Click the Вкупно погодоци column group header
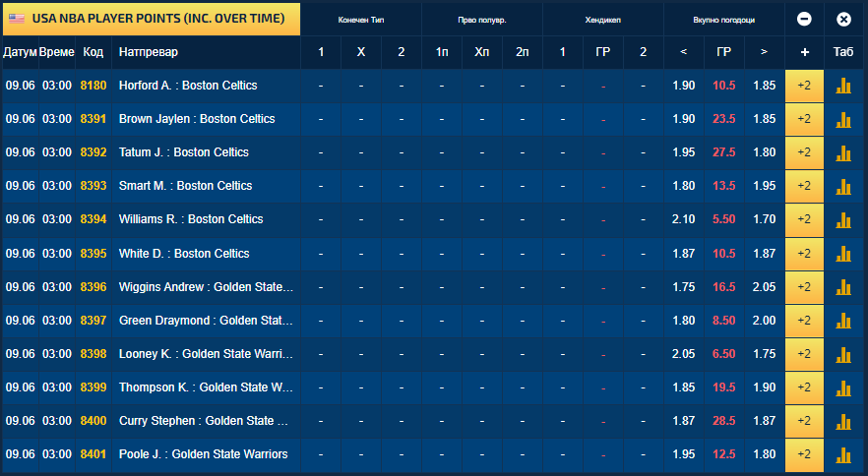868x476 pixels. 723,20
